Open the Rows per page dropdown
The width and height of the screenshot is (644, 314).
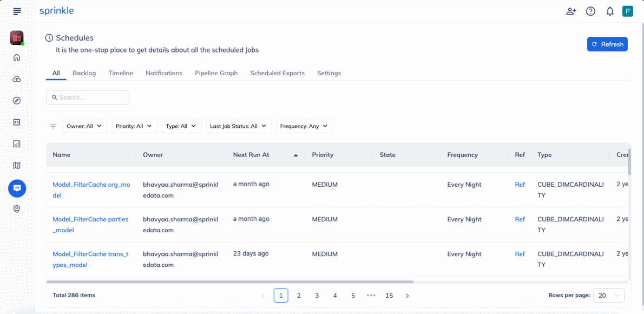point(609,296)
